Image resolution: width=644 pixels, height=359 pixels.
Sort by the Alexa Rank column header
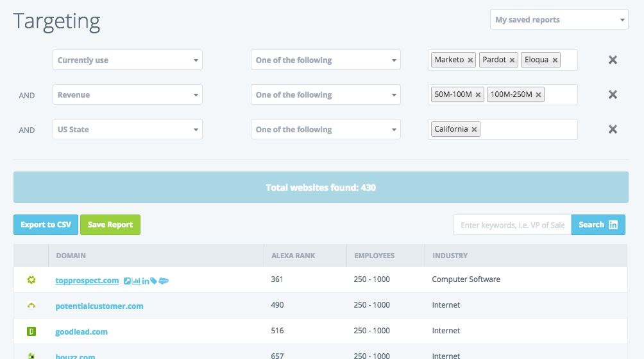pos(292,256)
